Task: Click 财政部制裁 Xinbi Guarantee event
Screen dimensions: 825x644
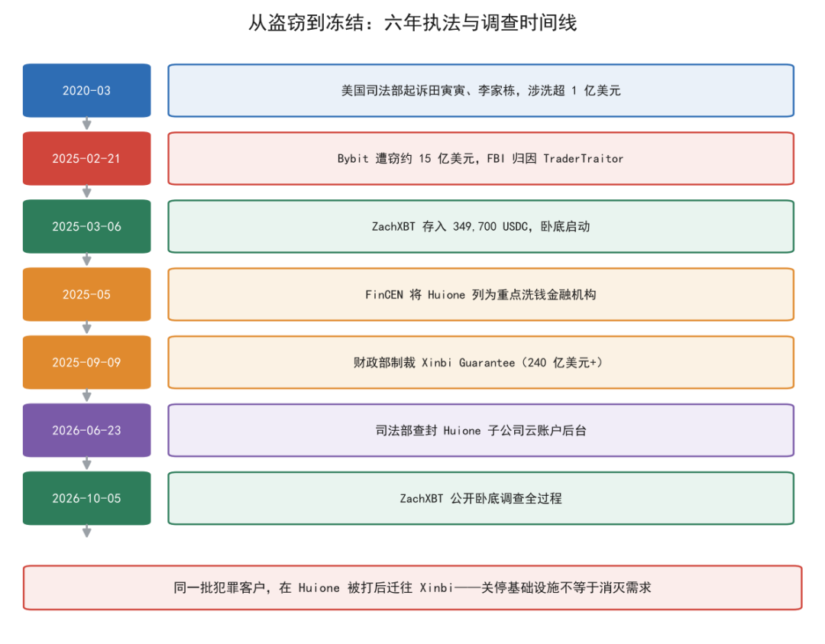Action: click(x=481, y=362)
